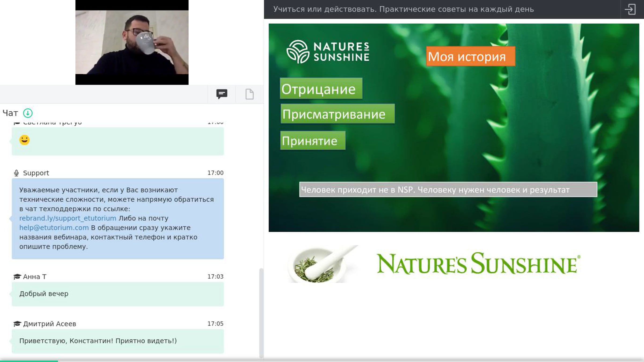The height and width of the screenshot is (362, 644).
Task: Click the green progress bar at the bottom
Action: [29, 361]
